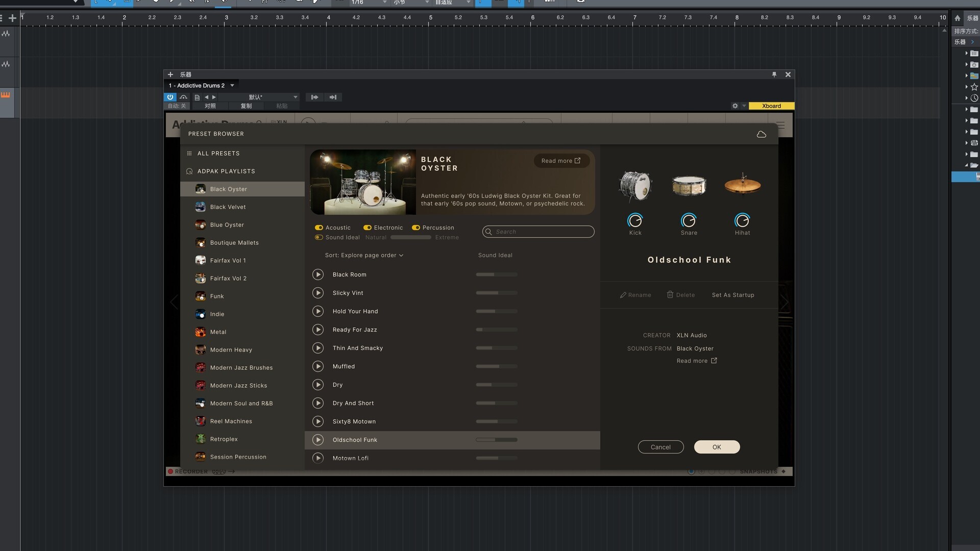
Task: Toggle the Percussion filter
Action: point(415,228)
